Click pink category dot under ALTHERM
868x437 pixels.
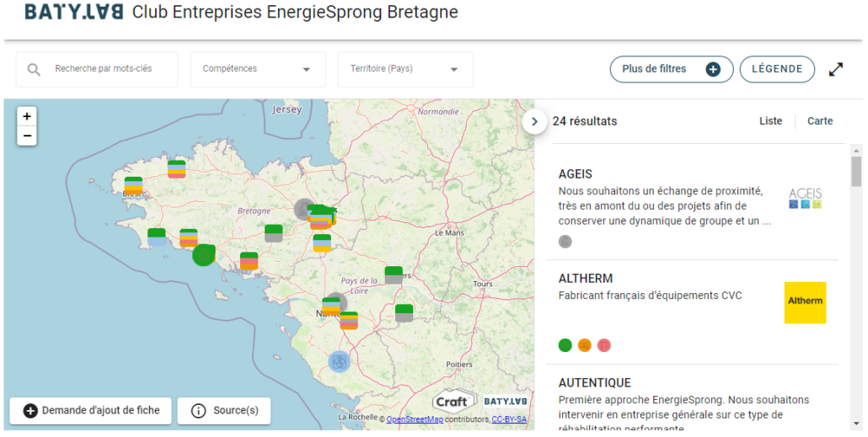[x=604, y=345]
